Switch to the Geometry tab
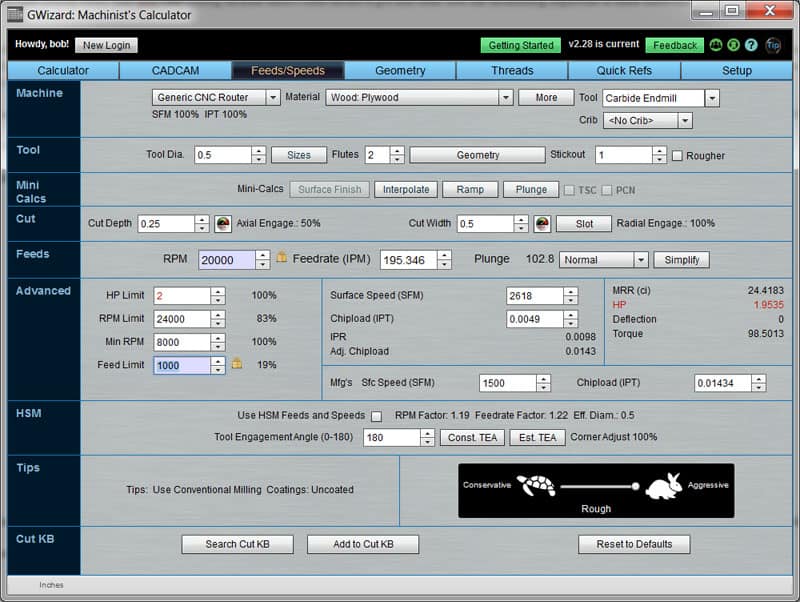 pos(399,71)
